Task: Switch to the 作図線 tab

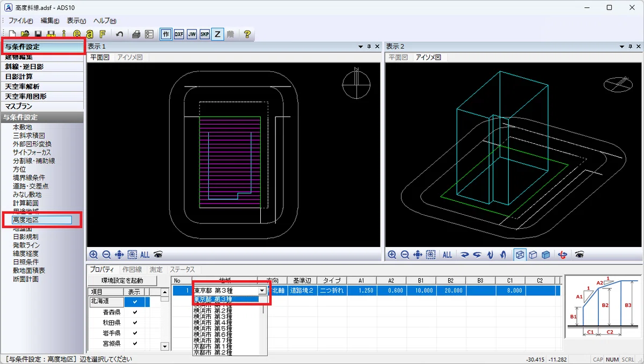Action: [x=132, y=270]
